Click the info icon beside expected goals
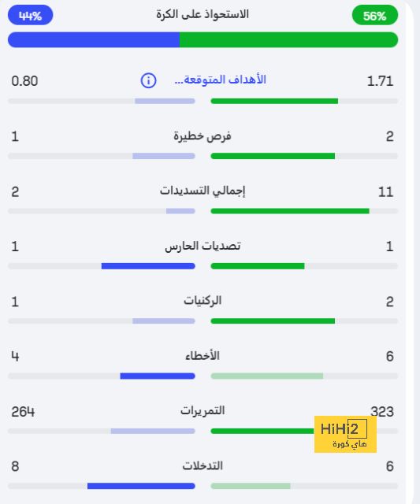Image resolution: width=420 pixels, height=504 pixels. [x=148, y=80]
